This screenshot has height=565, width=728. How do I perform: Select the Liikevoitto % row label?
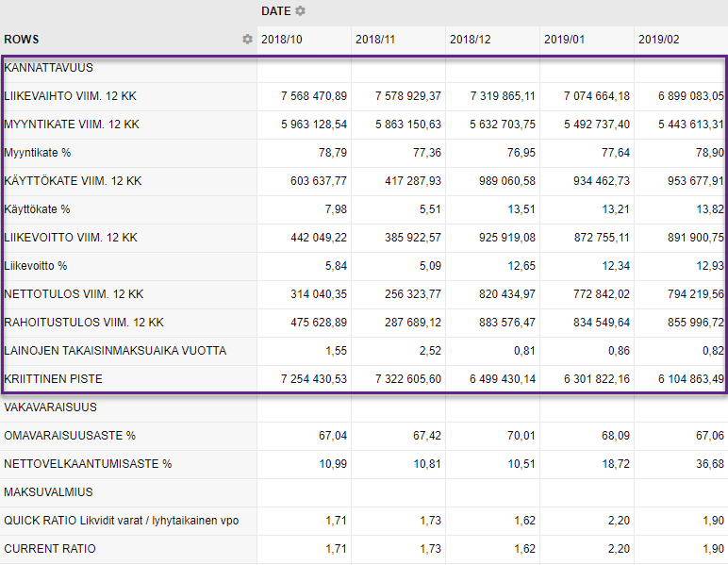[x=35, y=266]
